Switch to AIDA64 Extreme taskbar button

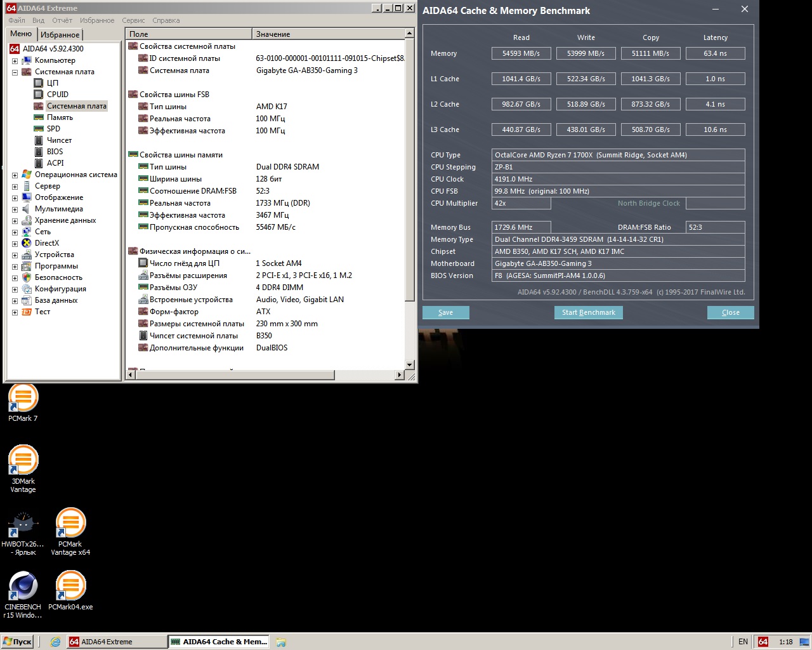pyautogui.click(x=117, y=642)
